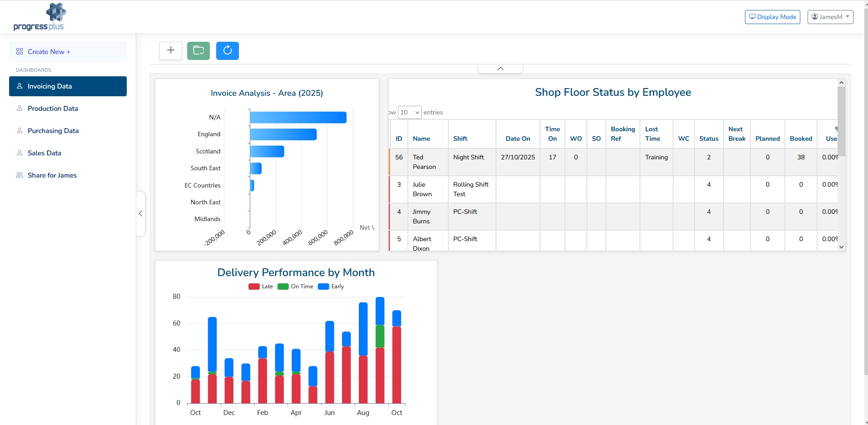The image size is (868, 425).
Task: Open the entries per page dropdown
Action: (x=410, y=112)
